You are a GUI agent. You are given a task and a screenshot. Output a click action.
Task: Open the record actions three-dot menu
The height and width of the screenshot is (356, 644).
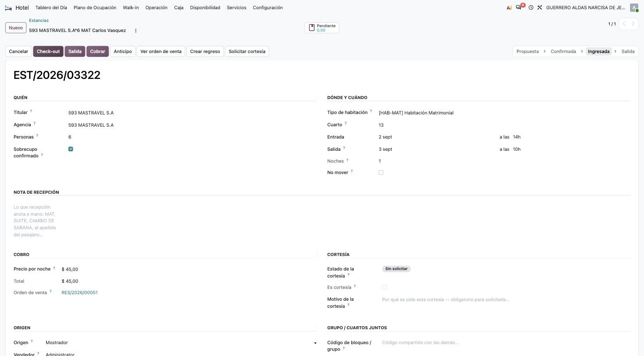click(135, 31)
